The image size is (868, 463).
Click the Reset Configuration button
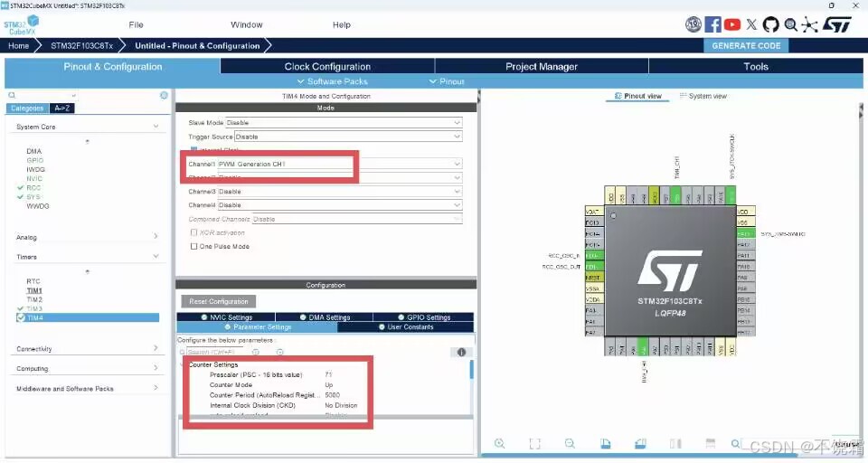(219, 301)
